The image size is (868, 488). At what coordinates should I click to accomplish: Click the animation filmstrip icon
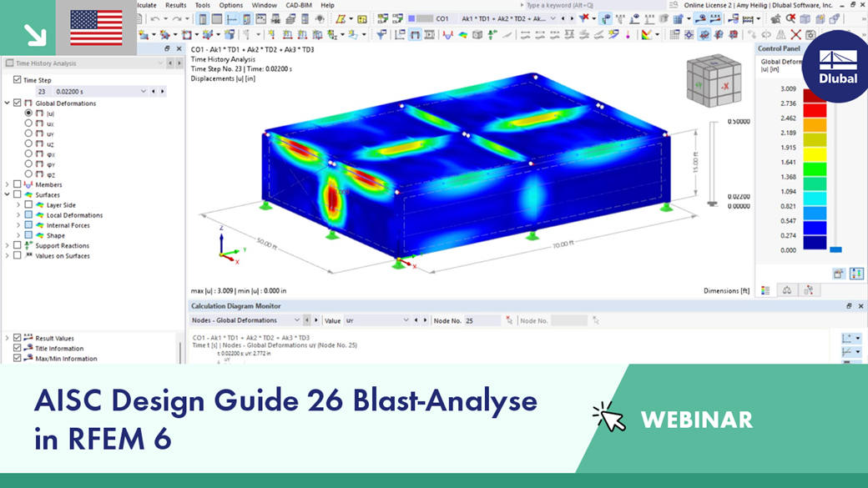430,35
